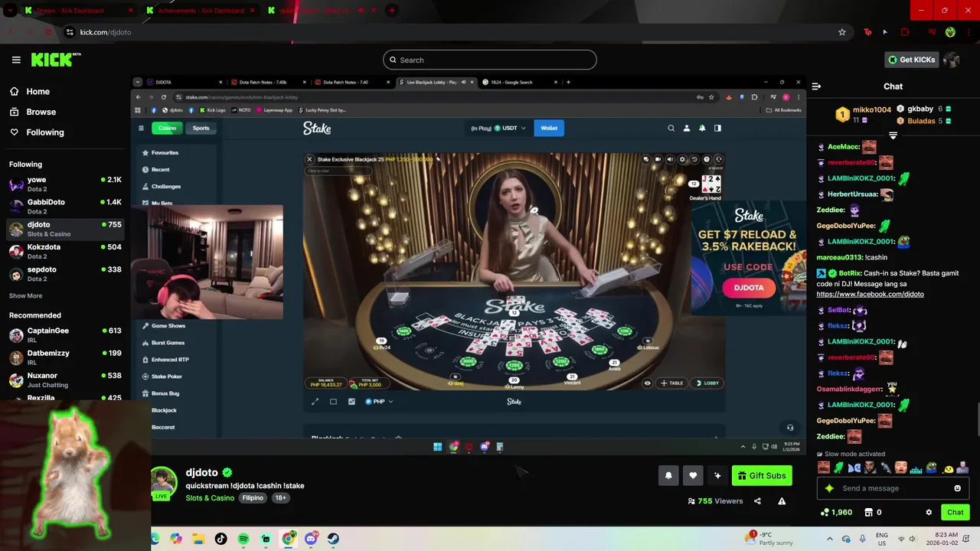Collapse the chat panel arrow icon
The width and height of the screenshot is (980, 551).
[x=816, y=86]
